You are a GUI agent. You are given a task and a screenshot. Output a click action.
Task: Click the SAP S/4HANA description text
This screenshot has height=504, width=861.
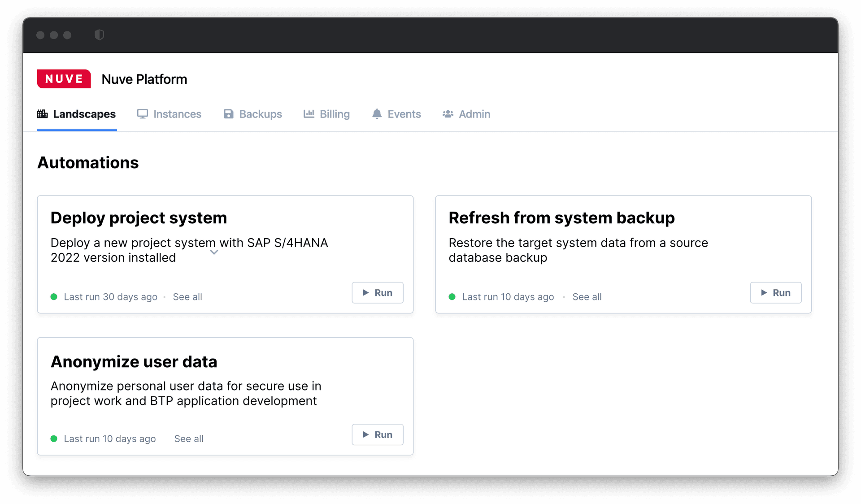click(189, 250)
